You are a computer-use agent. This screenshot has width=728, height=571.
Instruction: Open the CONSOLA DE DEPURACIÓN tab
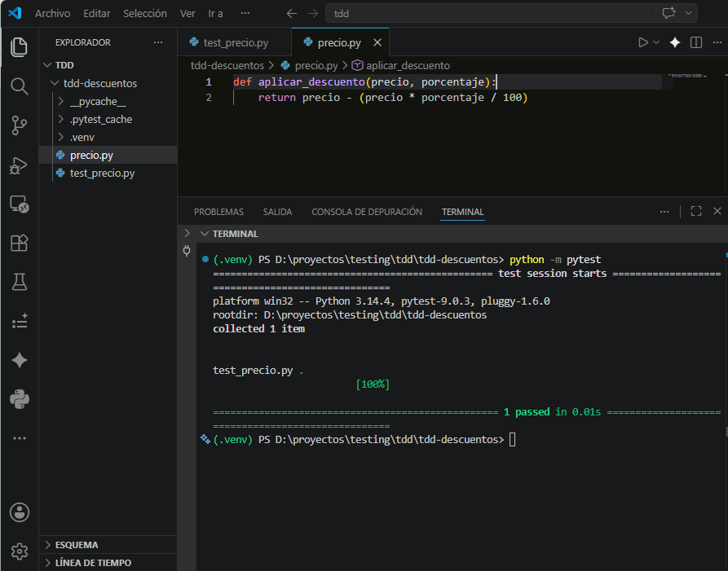367,212
